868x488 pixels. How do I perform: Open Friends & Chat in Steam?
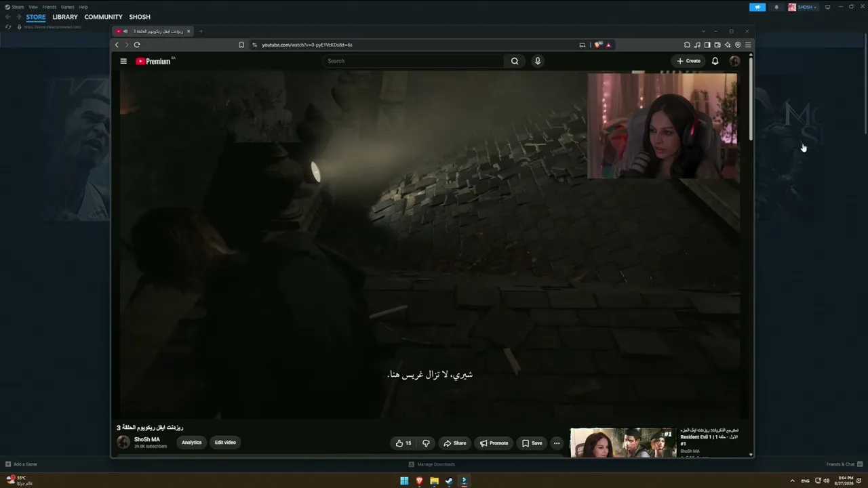(x=844, y=464)
